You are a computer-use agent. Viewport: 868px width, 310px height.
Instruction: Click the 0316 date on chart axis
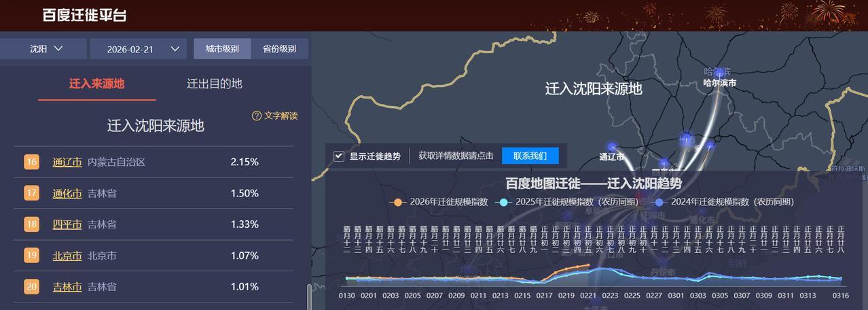tap(842, 295)
